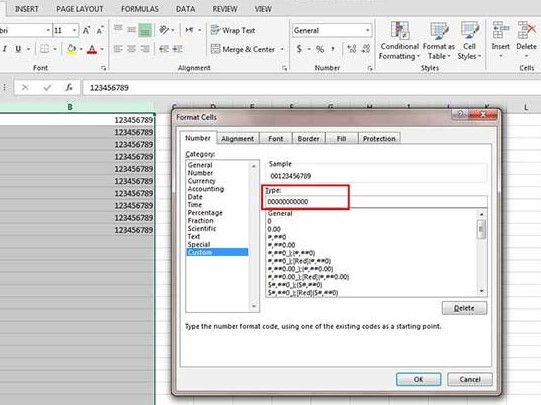Screen dimensions: 541x405
Task: Apply Percent Style format
Action: [320, 49]
